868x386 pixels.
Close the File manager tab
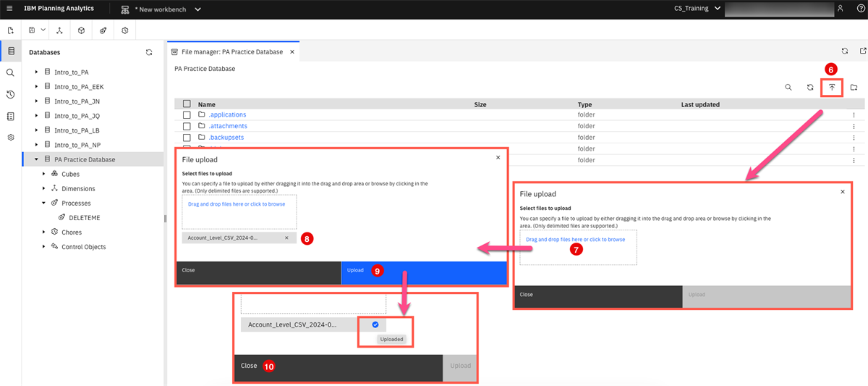pyautogui.click(x=292, y=52)
